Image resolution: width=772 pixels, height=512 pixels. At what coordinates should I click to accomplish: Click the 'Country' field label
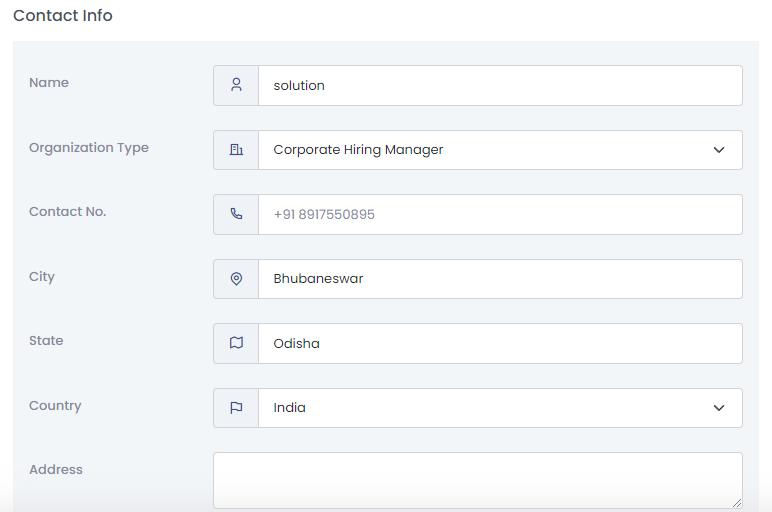click(x=55, y=406)
